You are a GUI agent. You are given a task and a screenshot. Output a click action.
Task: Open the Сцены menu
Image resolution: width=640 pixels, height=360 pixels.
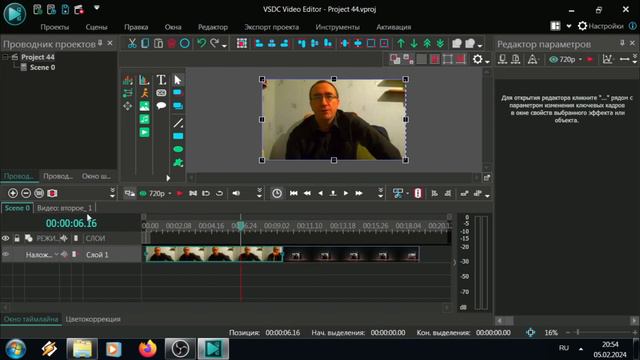(96, 27)
